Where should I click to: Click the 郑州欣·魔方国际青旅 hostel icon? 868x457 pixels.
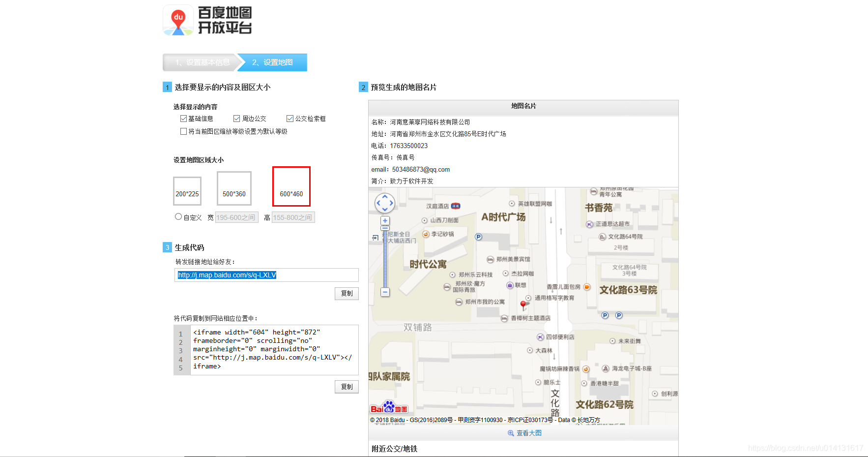pyautogui.click(x=447, y=287)
